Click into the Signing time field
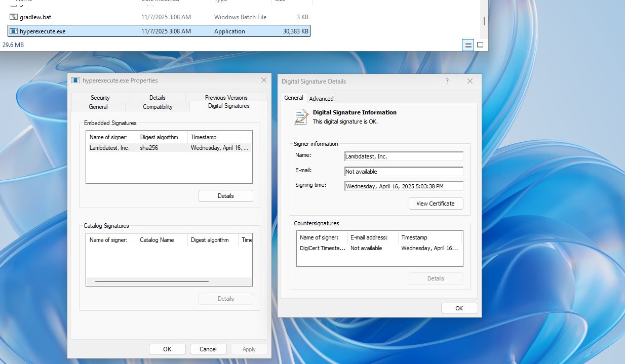The width and height of the screenshot is (625, 364). coord(403,186)
